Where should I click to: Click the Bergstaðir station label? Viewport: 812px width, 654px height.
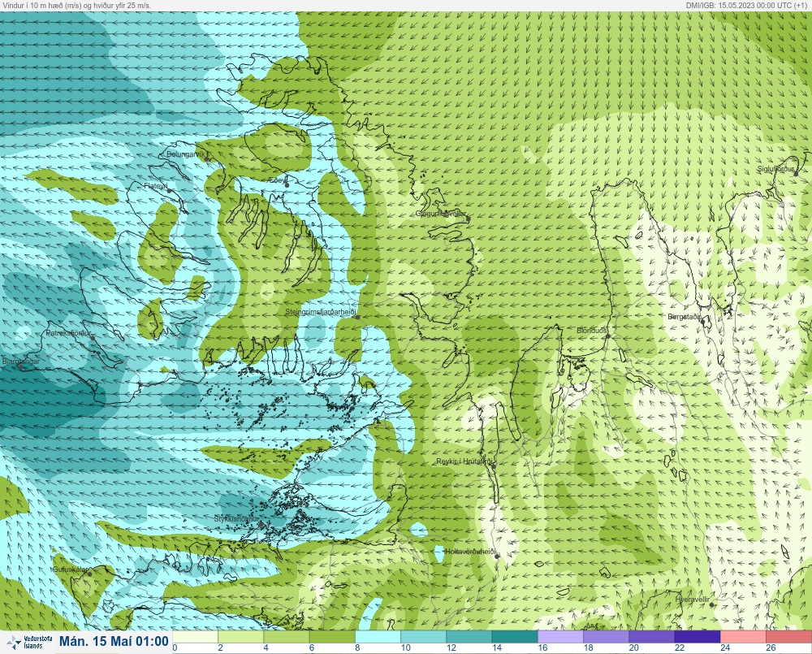tap(684, 317)
